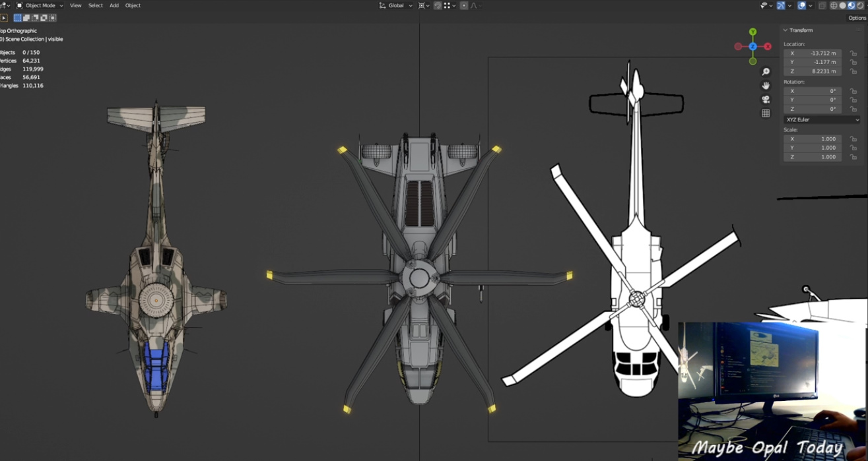Image resolution: width=868 pixels, height=461 pixels.
Task: Click the green Y axis gizmo ball
Action: (752, 32)
